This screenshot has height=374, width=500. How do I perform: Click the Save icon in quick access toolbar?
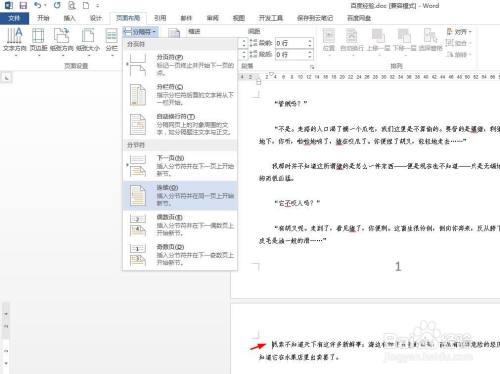(x=23, y=5)
